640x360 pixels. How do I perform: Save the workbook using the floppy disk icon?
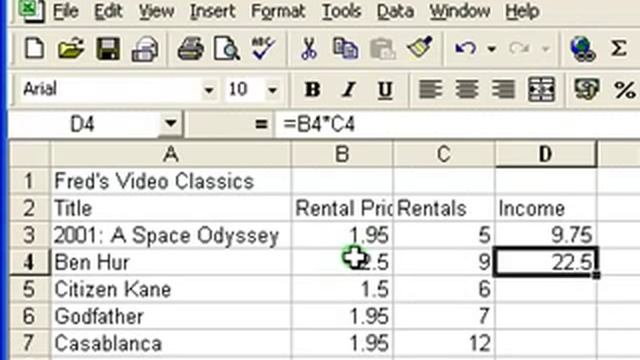coord(108,49)
